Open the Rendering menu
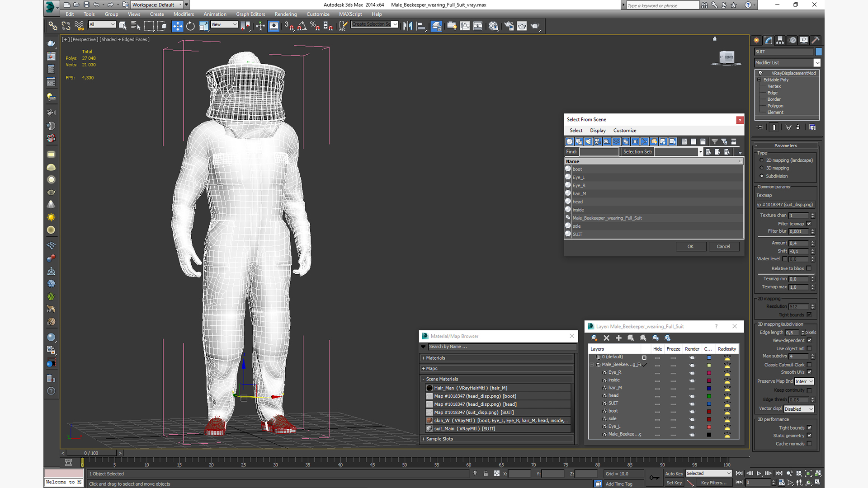The image size is (868, 488). pos(286,14)
